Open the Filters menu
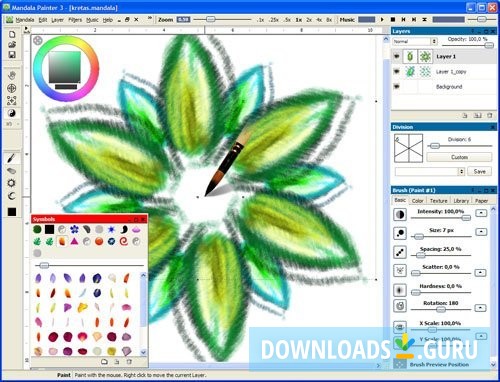Viewport: 500px width, 382px height. coord(75,20)
